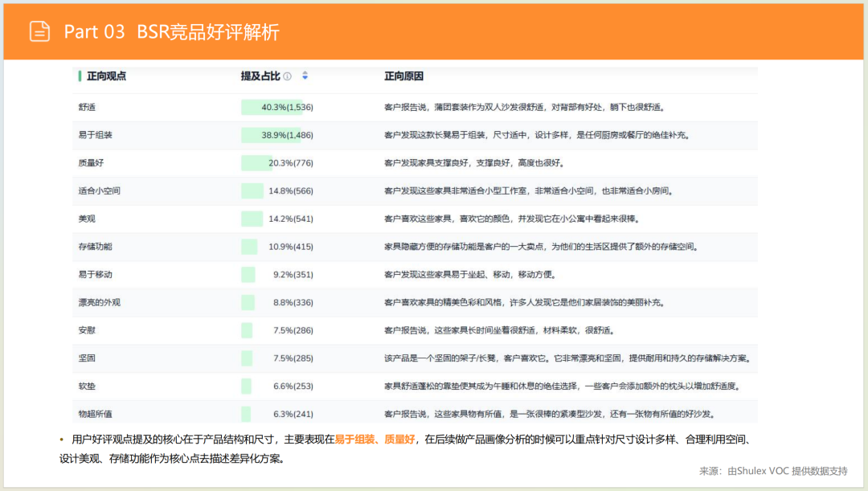This screenshot has height=491, width=868.
Task: Click the reason text for 坚固 row
Action: (568, 358)
